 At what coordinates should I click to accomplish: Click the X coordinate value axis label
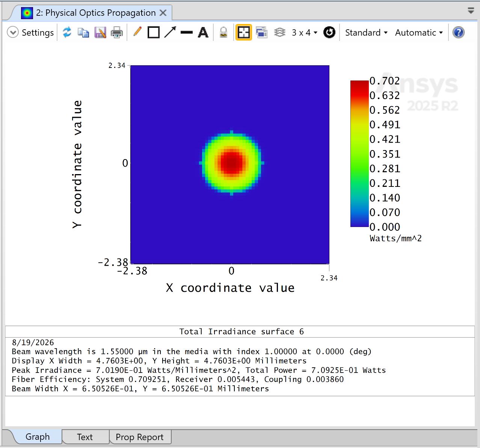230,288
